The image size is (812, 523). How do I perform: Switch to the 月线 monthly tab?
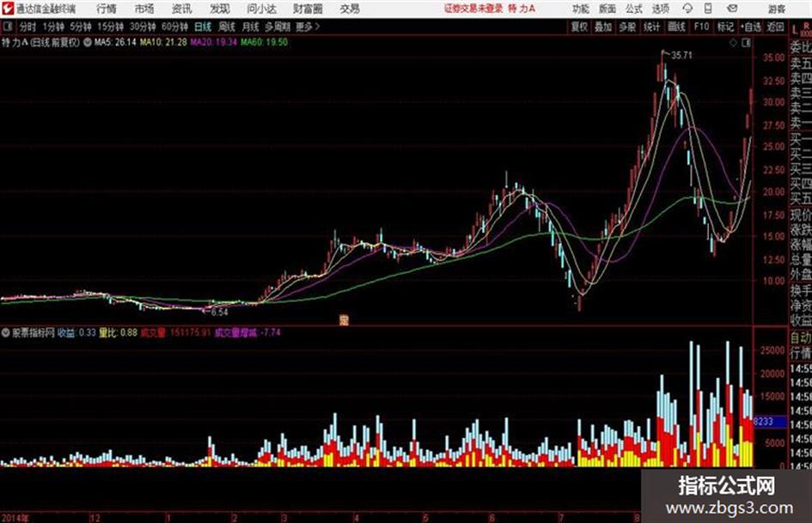[x=251, y=27]
